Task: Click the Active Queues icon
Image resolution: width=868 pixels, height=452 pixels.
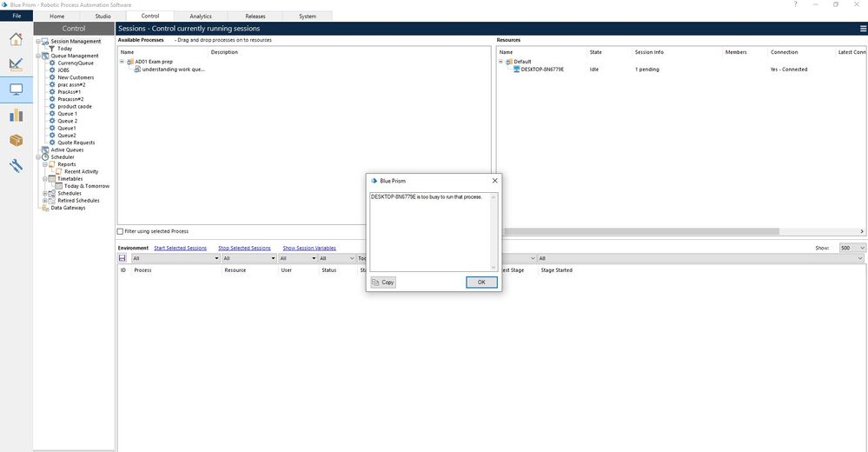Action: click(45, 150)
